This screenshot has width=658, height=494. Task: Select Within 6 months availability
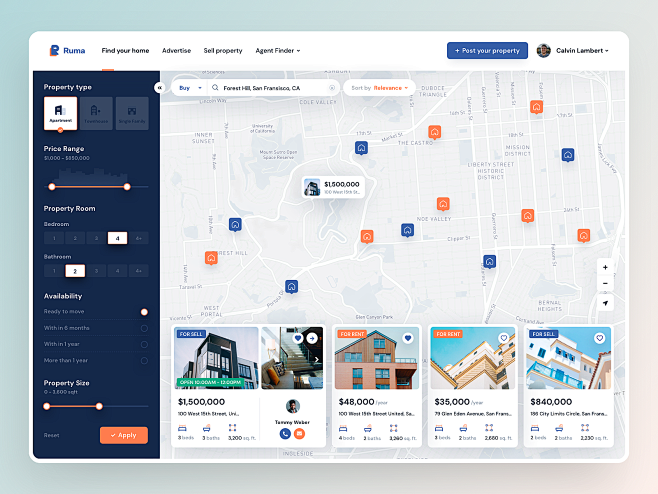[x=144, y=328]
